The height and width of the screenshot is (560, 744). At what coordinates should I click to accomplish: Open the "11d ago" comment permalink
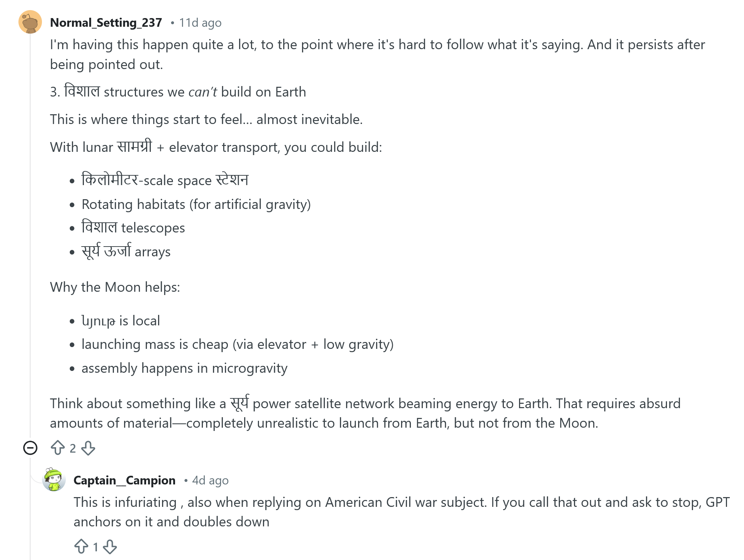point(200,23)
